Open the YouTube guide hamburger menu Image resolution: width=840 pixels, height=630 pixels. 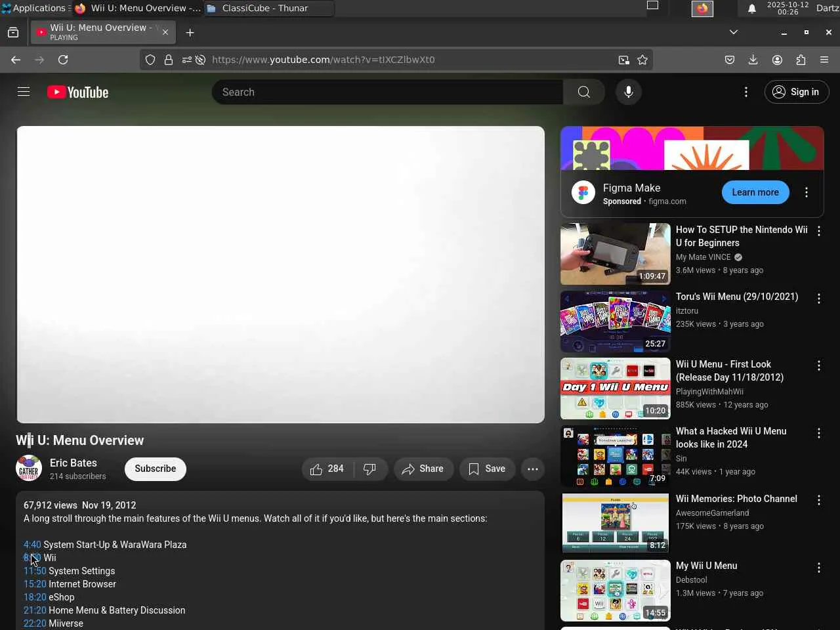coord(24,92)
